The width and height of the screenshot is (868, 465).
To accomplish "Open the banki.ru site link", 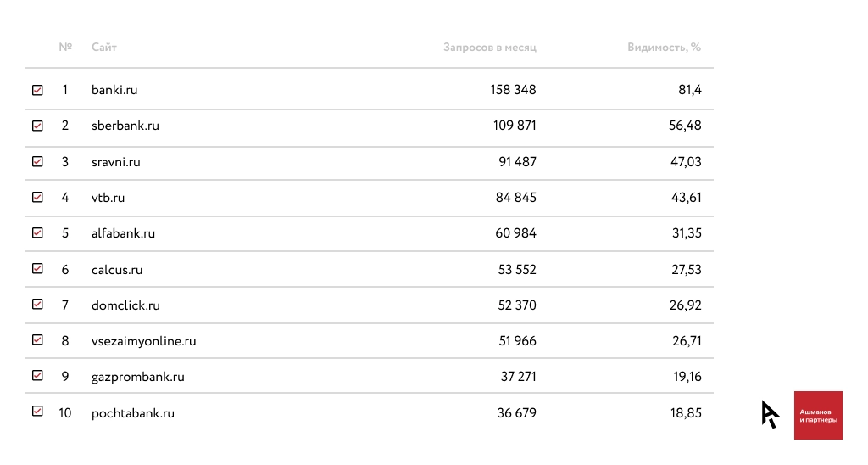I will 114,90.
